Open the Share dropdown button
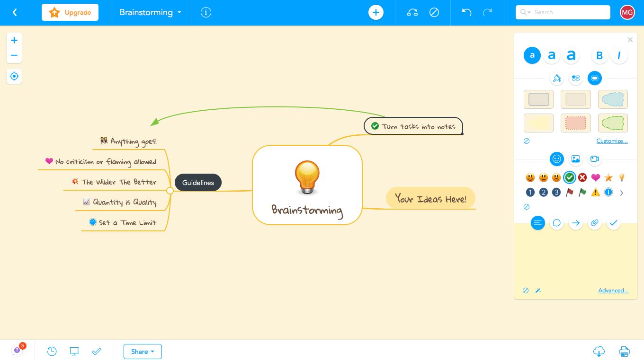 coord(143,352)
